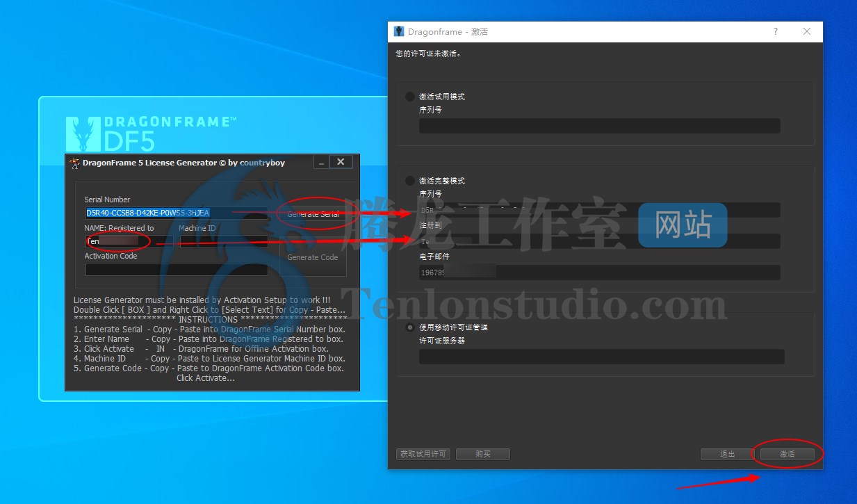This screenshot has width=857, height=504.
Task: Click '3. Click Activate' instruction line
Action: tap(201, 349)
